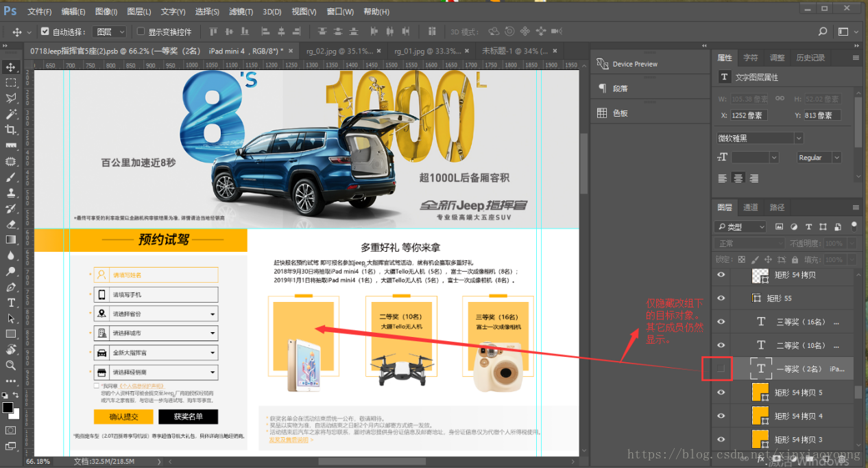
Task: Open Move tool preset picker arrow
Action: click(28, 32)
